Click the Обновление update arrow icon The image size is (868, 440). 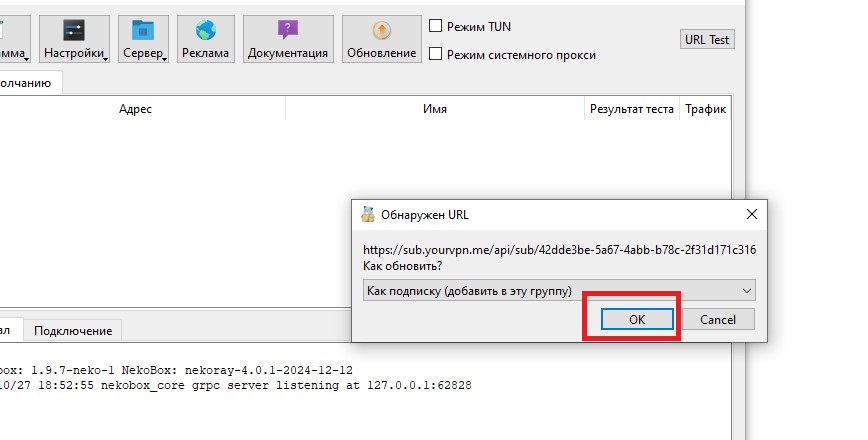[x=382, y=30]
